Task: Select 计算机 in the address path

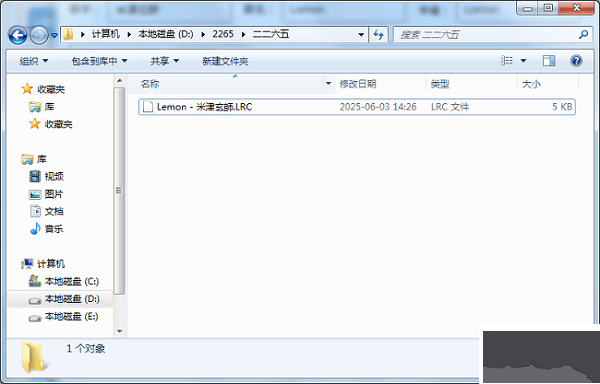Action: (x=106, y=34)
